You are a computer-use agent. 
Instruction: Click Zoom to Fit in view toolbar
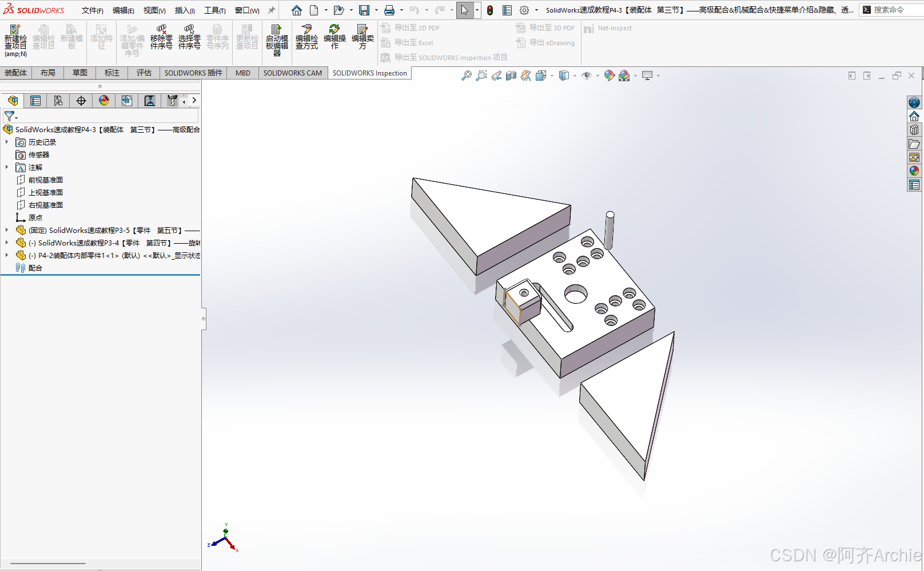pos(467,76)
